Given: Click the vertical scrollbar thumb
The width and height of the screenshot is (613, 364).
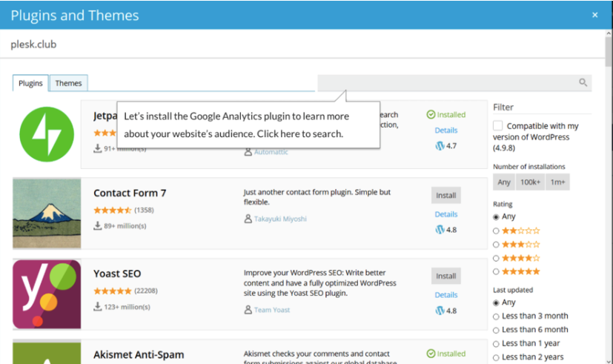Looking at the screenshot, I should pos(609,53).
